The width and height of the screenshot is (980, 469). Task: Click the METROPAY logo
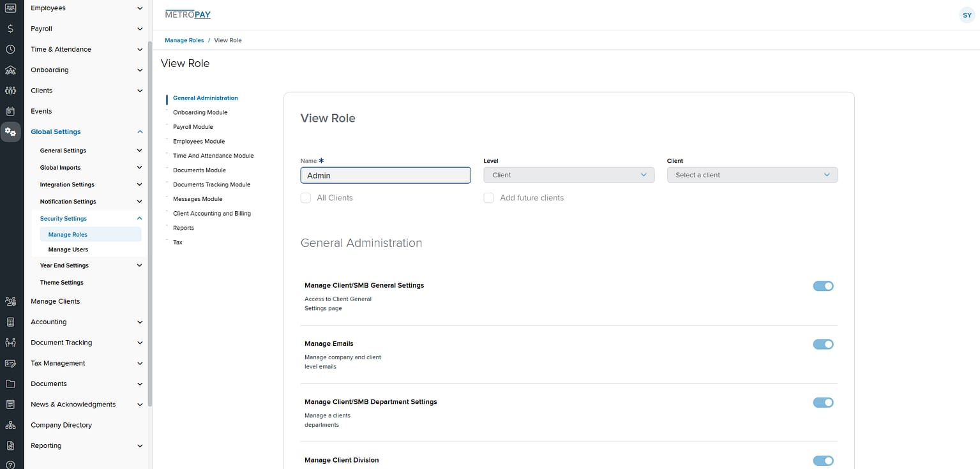click(187, 14)
